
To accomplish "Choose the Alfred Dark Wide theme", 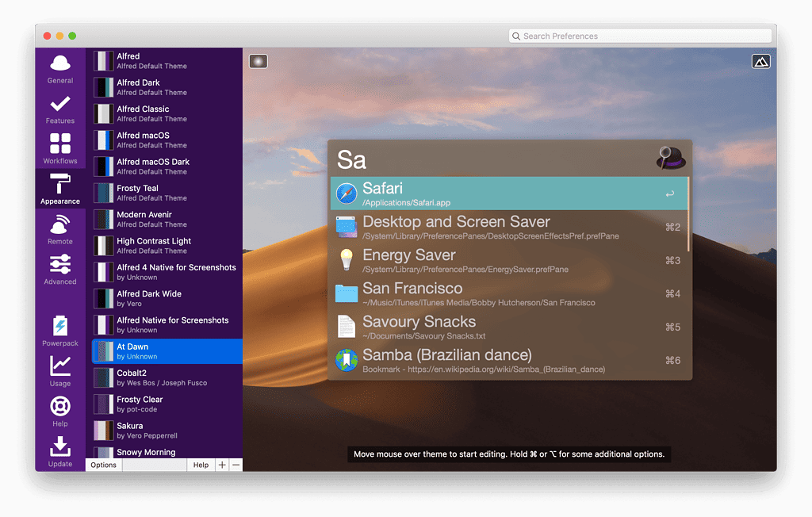I will point(167,299).
